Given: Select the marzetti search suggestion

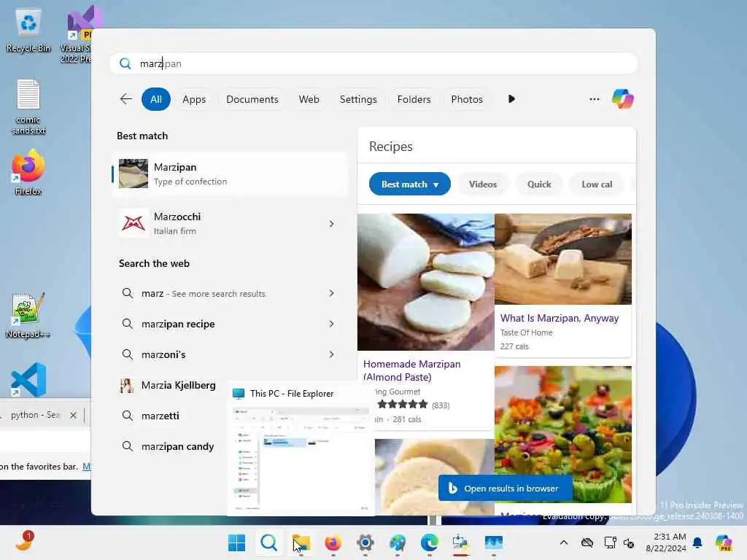Looking at the screenshot, I should pos(160,416).
